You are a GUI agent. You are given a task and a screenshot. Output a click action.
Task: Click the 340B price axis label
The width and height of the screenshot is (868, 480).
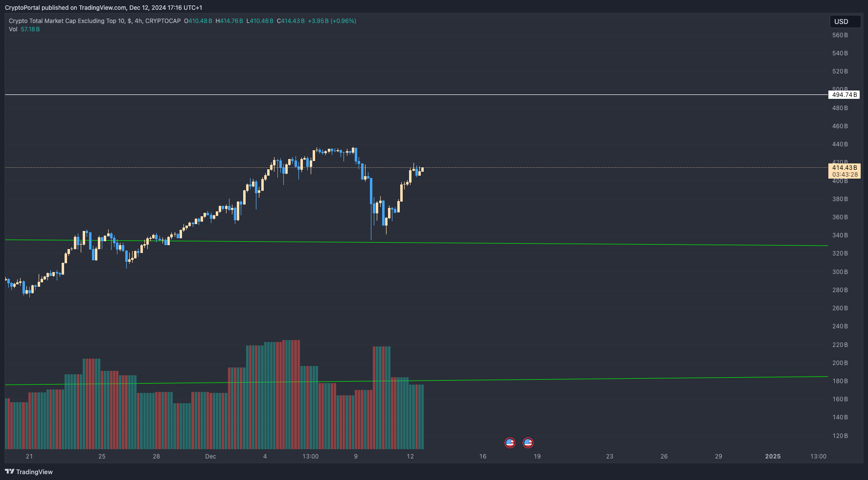[x=840, y=235]
